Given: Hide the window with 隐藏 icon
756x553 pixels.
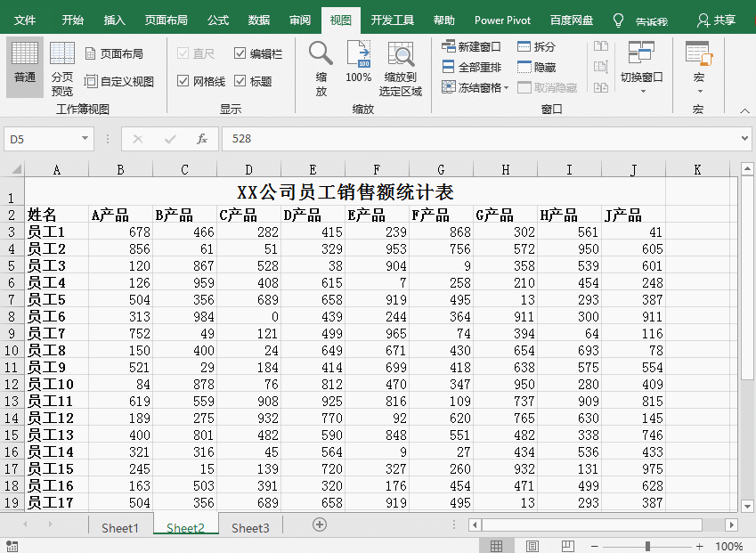Looking at the screenshot, I should point(534,65).
